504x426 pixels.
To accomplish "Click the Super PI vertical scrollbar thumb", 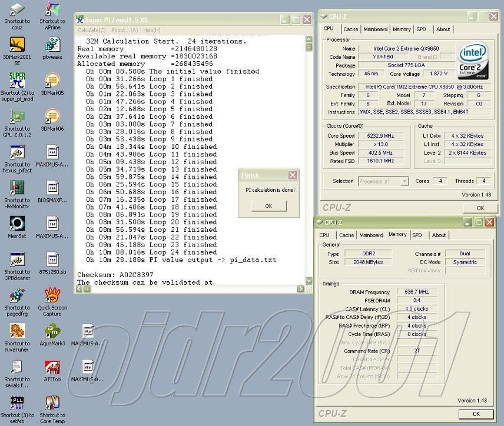I will coord(309,47).
